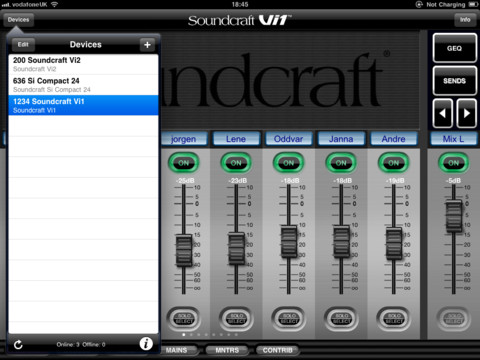Click the -25dB level readout on jorgen
The image size is (480, 360).
click(x=185, y=180)
